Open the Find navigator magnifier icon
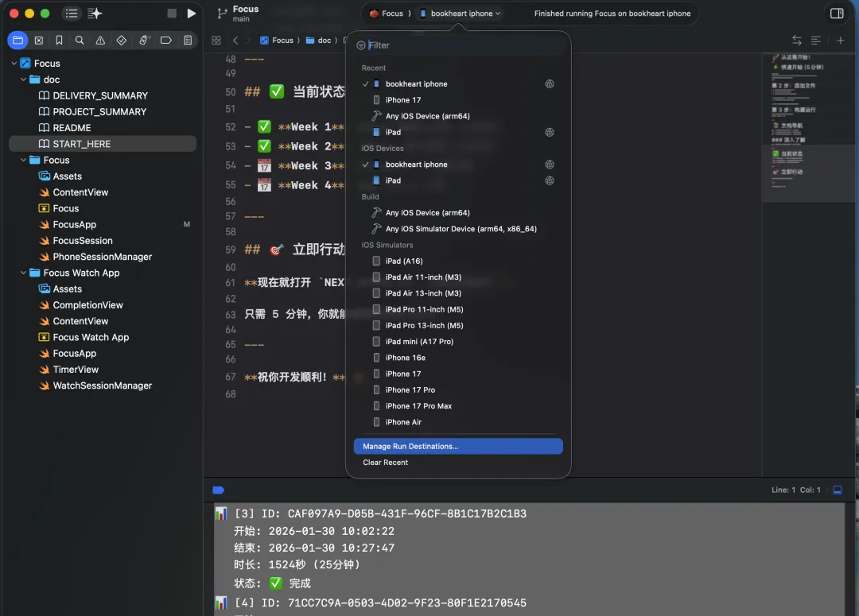The width and height of the screenshot is (859, 616). click(x=80, y=40)
